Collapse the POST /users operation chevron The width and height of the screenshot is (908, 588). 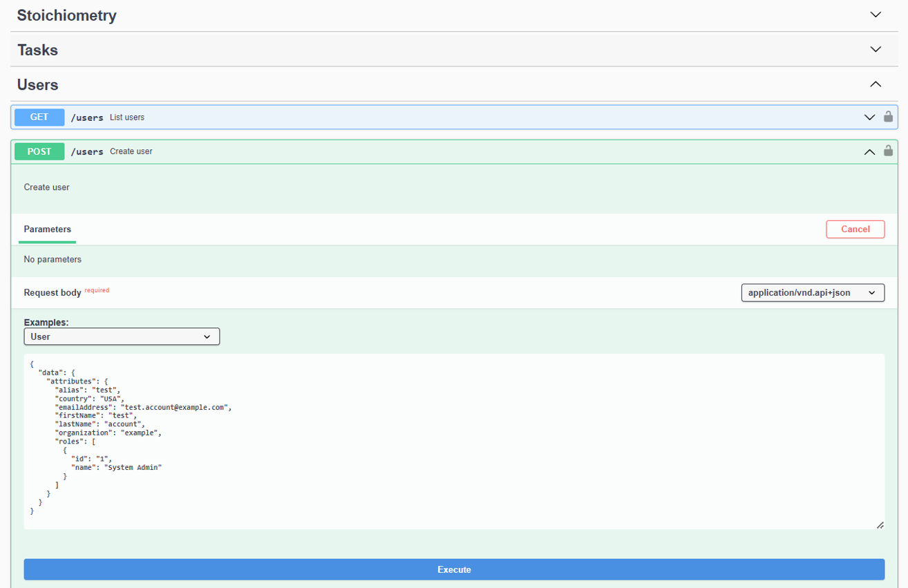pyautogui.click(x=869, y=151)
